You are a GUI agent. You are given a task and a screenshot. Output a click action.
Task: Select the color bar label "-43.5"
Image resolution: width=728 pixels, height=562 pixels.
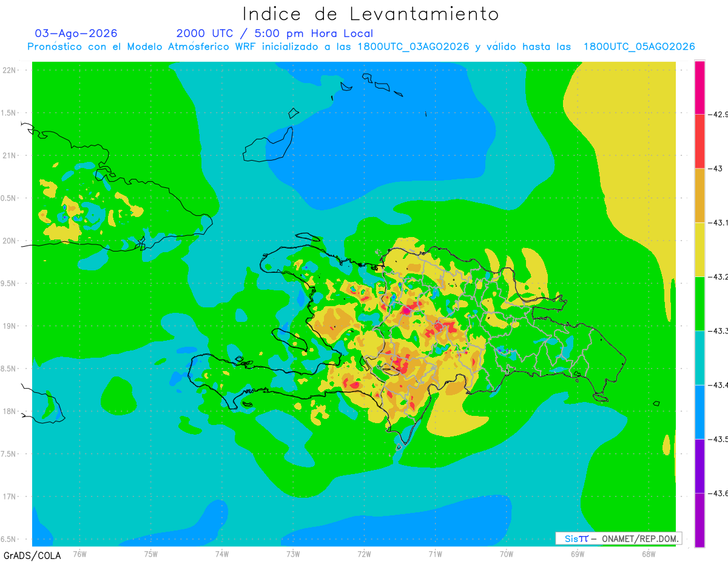pyautogui.click(x=718, y=439)
